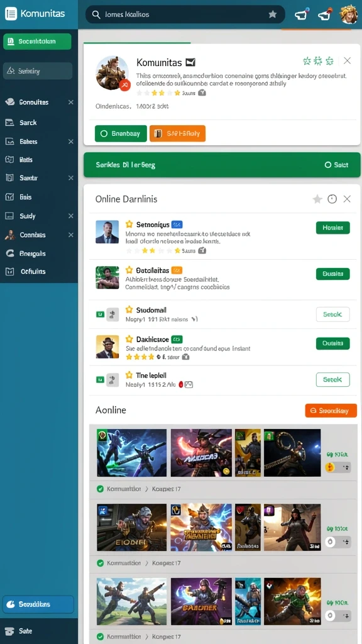The height and width of the screenshot is (644, 362).
Task: Click the outlined Setek button for Stıdomall
Action: (333, 314)
